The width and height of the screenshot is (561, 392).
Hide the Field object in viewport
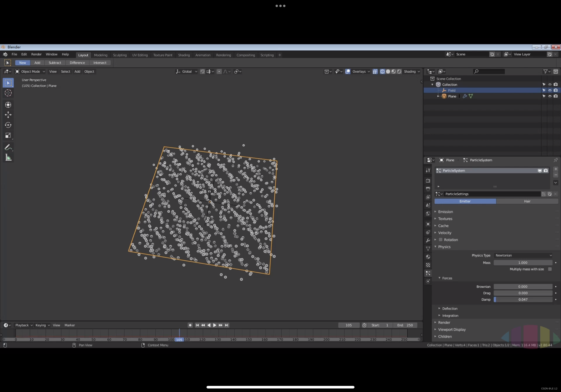pyautogui.click(x=550, y=90)
